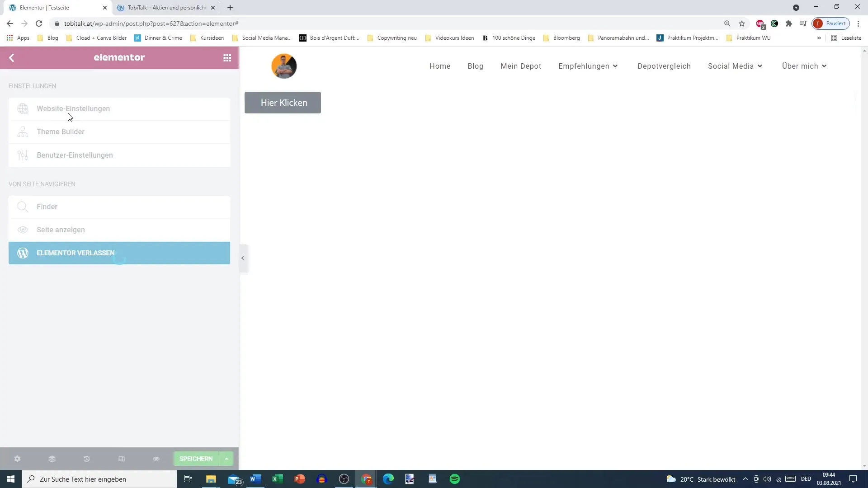Toggle preview changes eye icon
The width and height of the screenshot is (868, 488).
156,459
